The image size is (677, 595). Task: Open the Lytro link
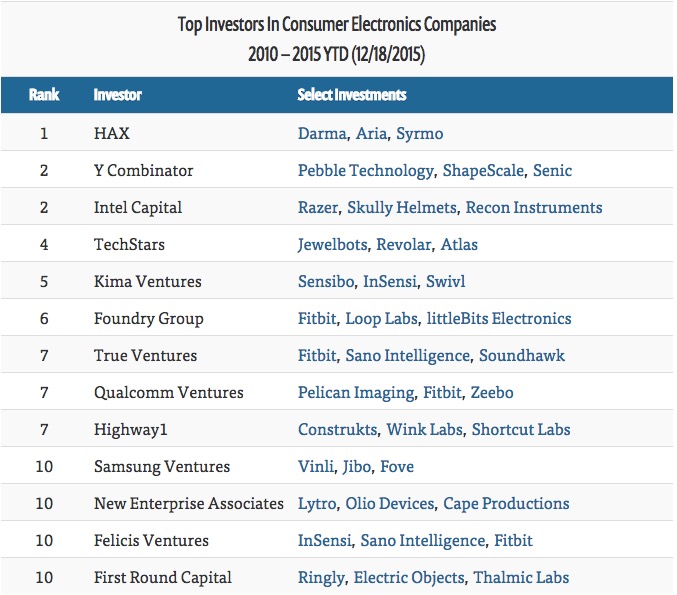click(x=317, y=504)
